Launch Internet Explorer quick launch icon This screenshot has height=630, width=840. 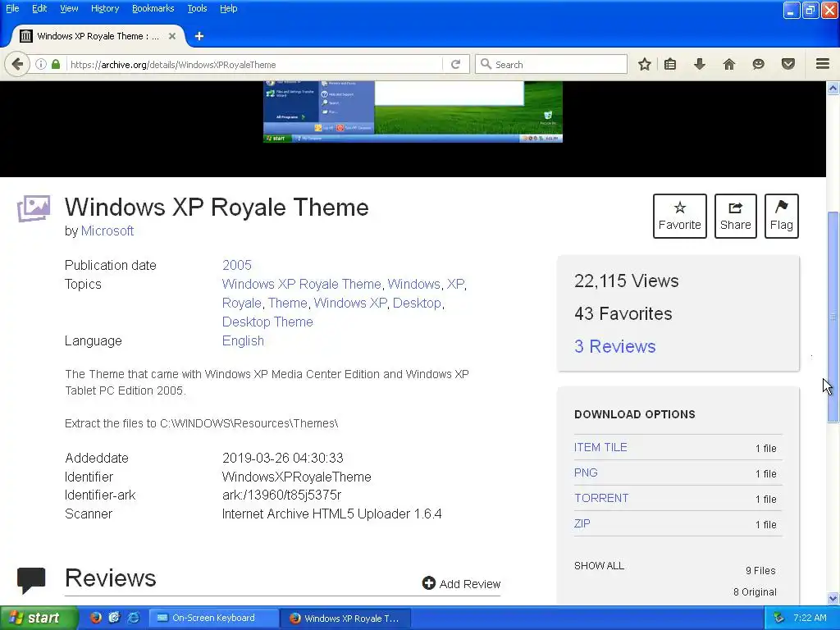pos(134,618)
